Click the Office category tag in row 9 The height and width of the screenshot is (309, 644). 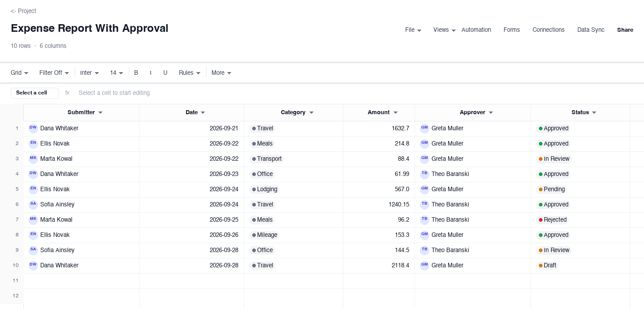pyautogui.click(x=262, y=250)
